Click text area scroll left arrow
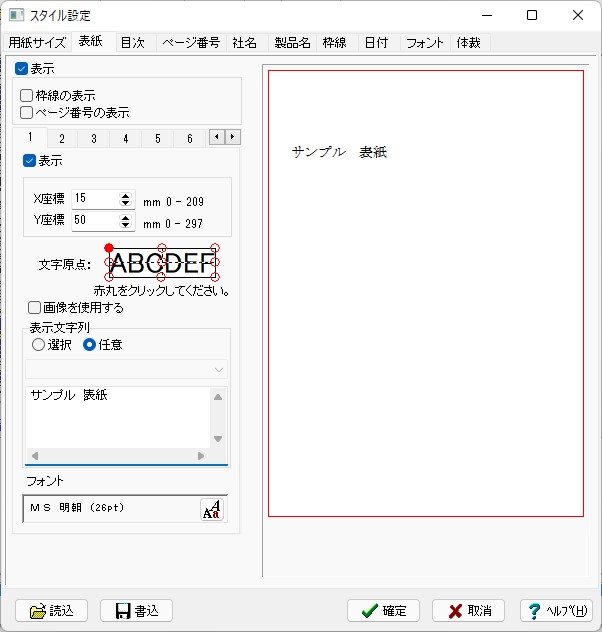The width and height of the screenshot is (602, 632). [35, 456]
